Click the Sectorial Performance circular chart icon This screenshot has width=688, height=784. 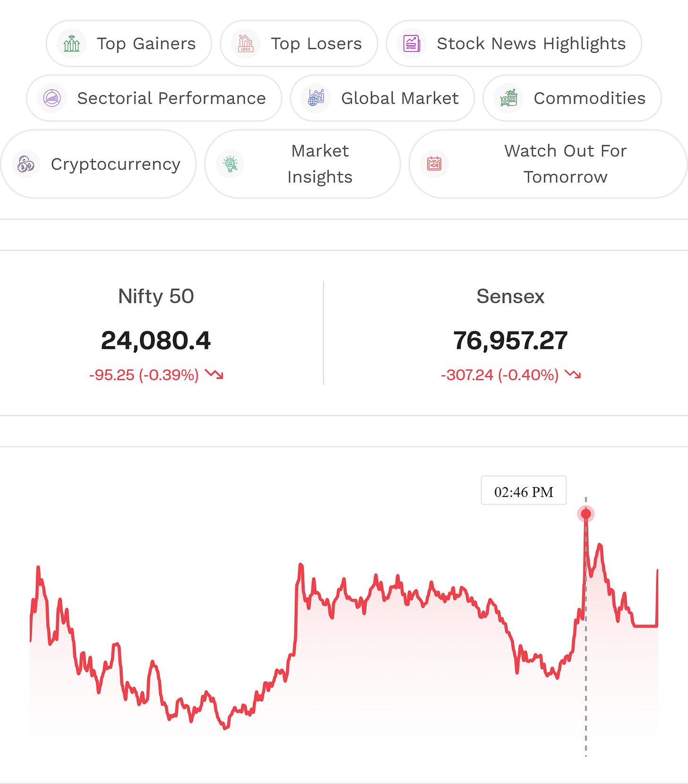(52, 98)
